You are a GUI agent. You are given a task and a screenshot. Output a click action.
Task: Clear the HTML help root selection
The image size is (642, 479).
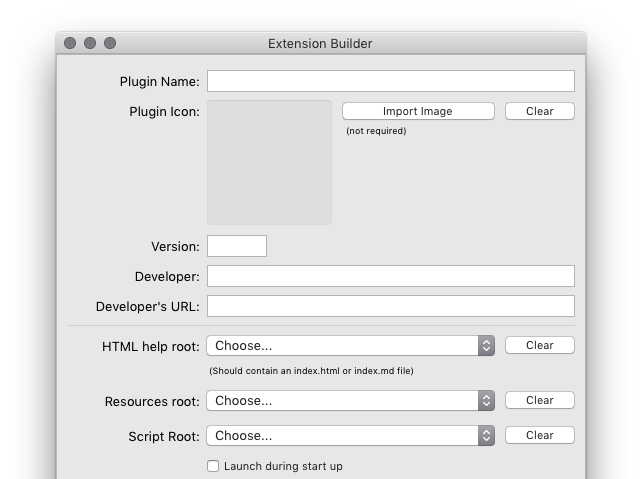click(540, 345)
